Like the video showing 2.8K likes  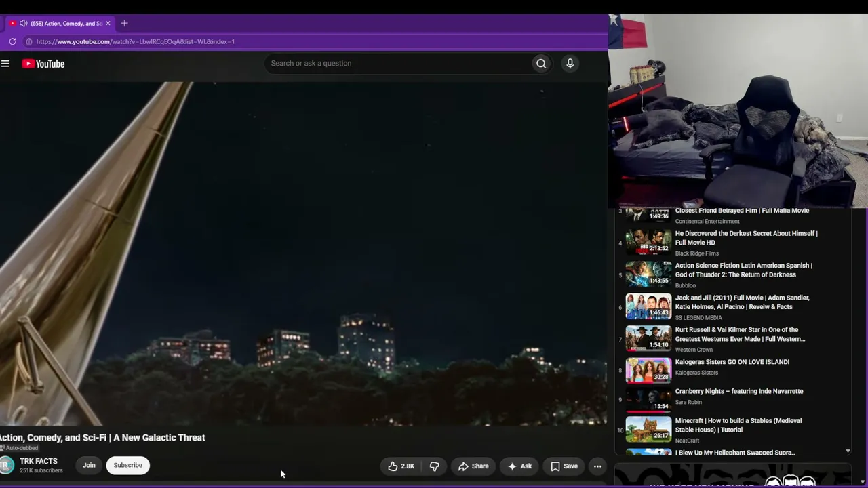(x=401, y=466)
